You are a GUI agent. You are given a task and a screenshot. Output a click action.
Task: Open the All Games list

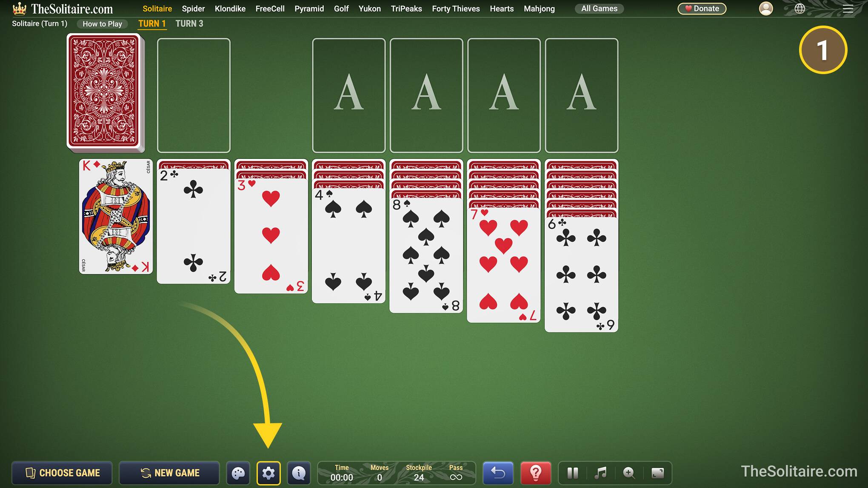pyautogui.click(x=599, y=9)
